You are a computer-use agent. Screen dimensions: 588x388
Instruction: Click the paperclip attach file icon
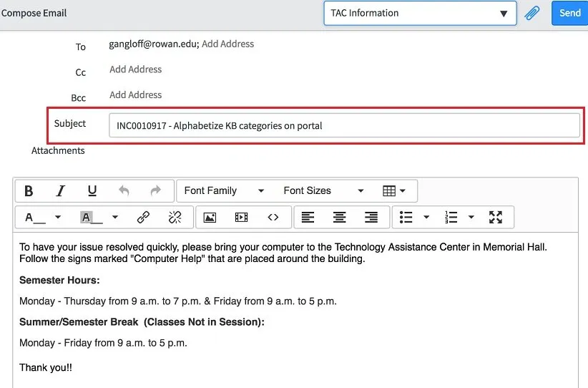coord(531,13)
